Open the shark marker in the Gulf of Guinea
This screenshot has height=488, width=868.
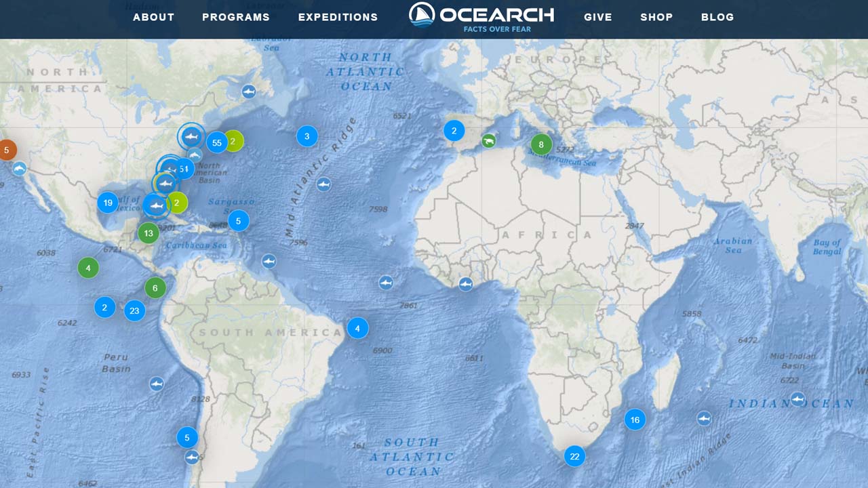467,284
